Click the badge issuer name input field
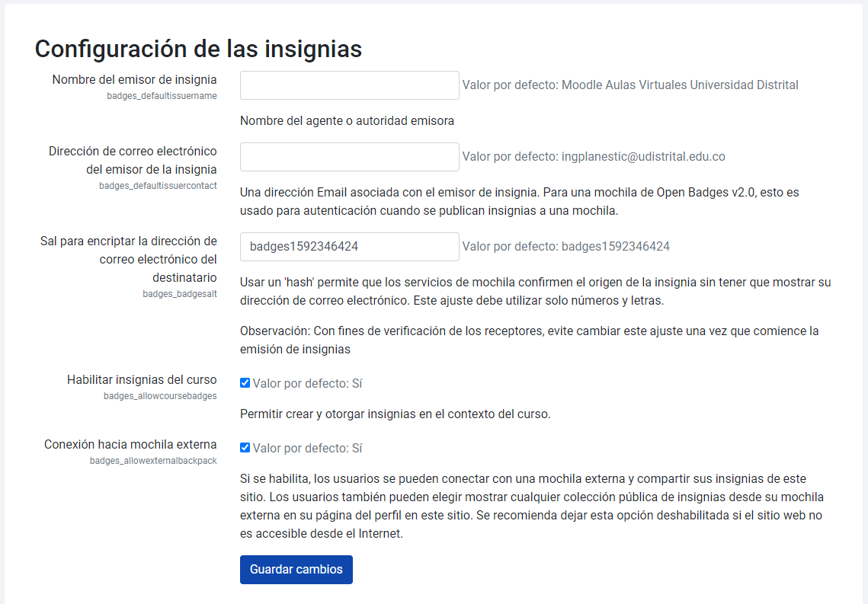Screen dimensions: 868x604 [349, 85]
